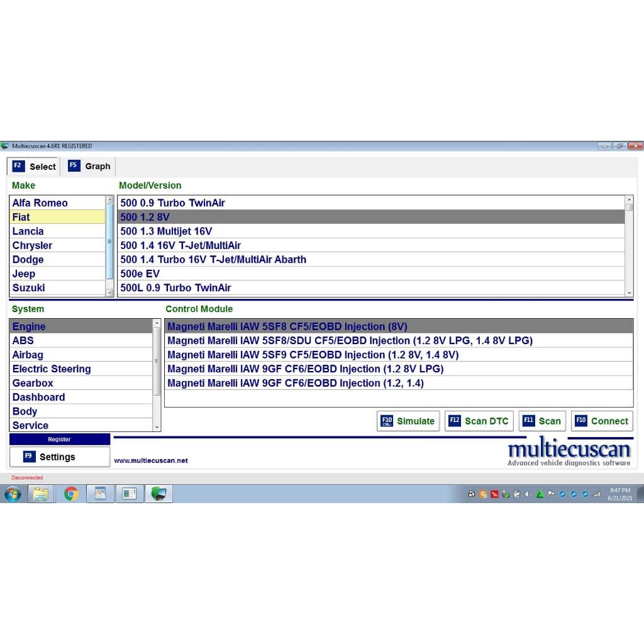Click the F9 icon beside Settings
The width and height of the screenshot is (644, 644).
point(29,457)
